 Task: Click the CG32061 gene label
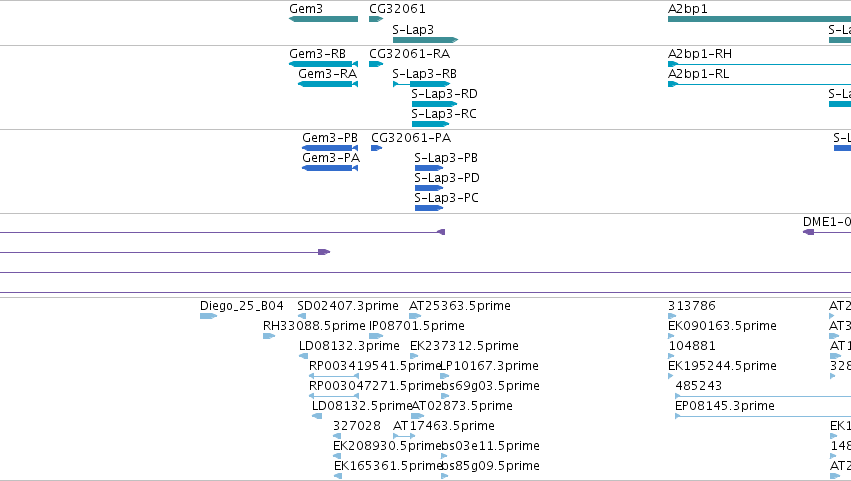(397, 9)
